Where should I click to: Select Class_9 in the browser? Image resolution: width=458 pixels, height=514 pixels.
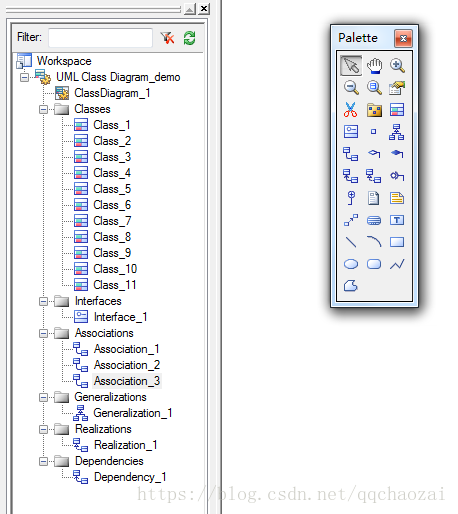tap(112, 253)
